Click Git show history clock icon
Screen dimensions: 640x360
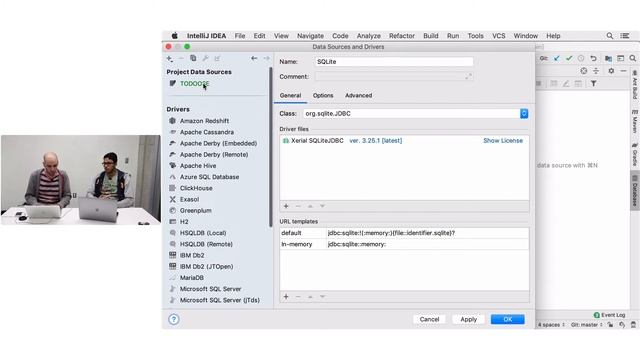pyautogui.click(x=581, y=58)
